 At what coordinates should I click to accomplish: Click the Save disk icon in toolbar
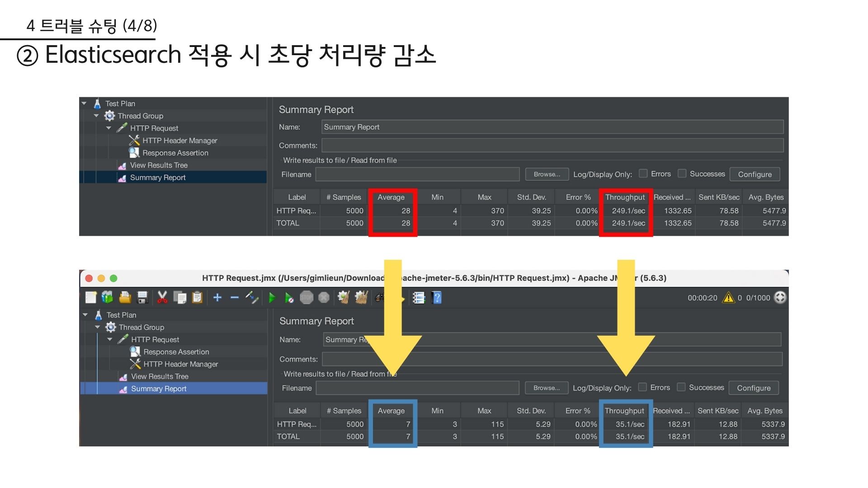coord(143,297)
